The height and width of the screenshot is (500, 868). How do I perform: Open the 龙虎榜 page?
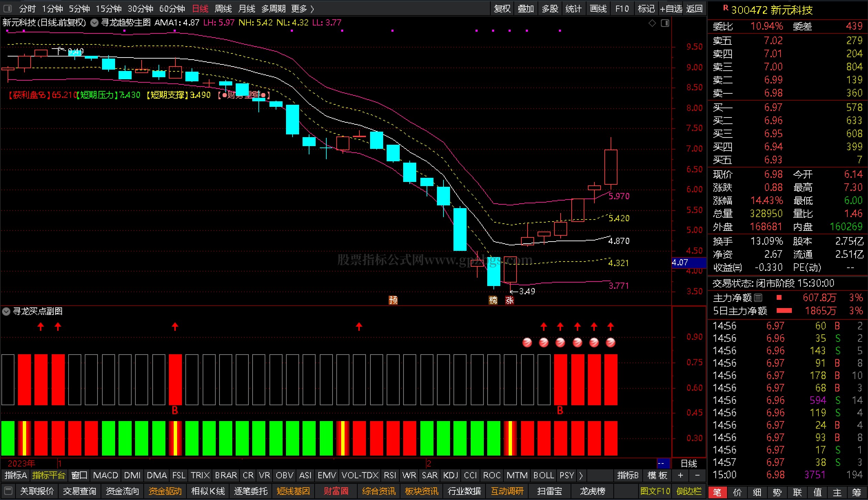tap(592, 491)
